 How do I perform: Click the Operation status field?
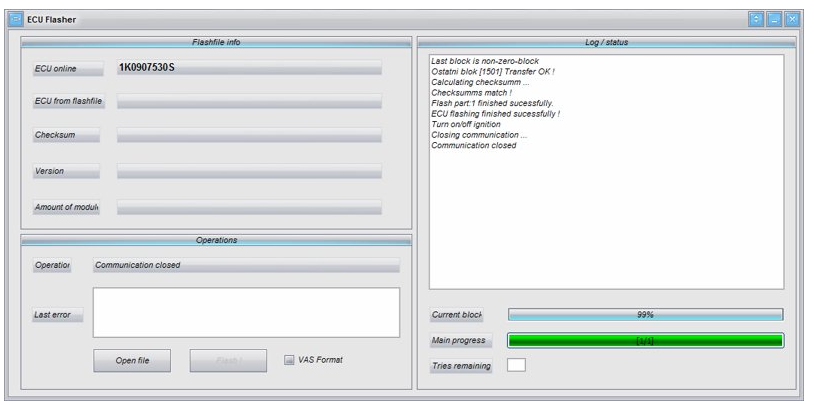245,265
